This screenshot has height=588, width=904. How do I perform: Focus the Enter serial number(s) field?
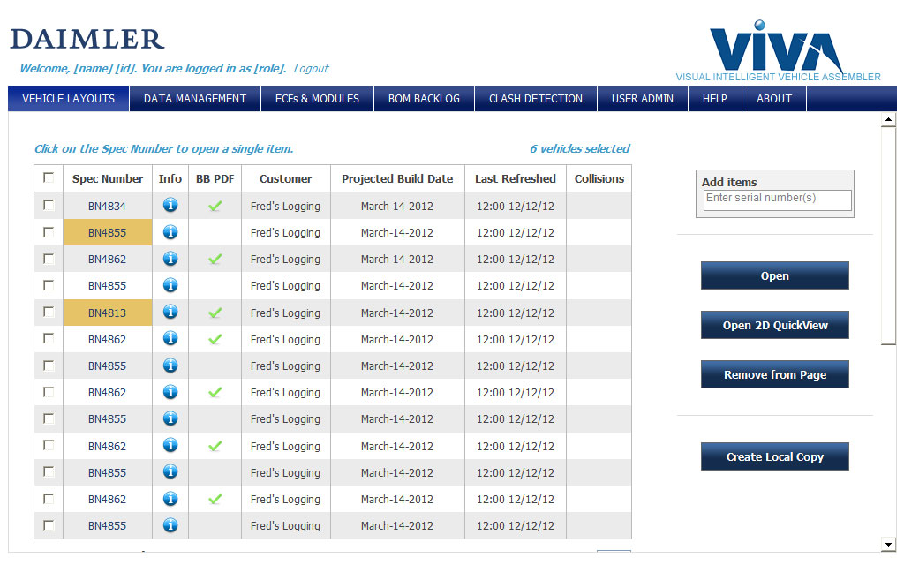(x=777, y=199)
